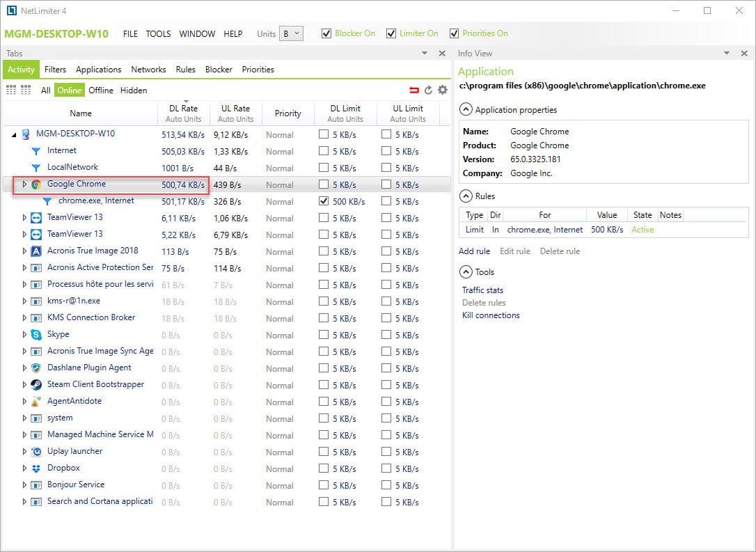Click the Steam Client Bootstrapper icon
The width and height of the screenshot is (756, 552).
(36, 385)
